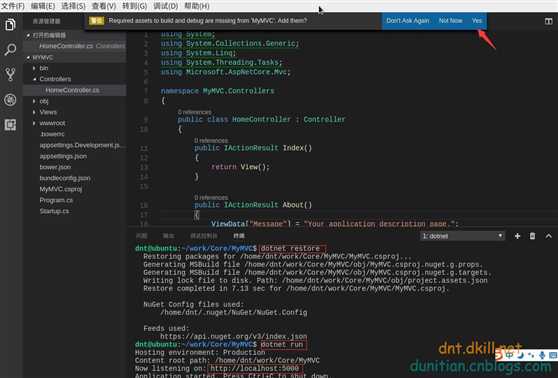Image resolution: width=558 pixels, height=378 pixels.
Task: Open the 调试(D) menu
Action: tap(166, 6)
